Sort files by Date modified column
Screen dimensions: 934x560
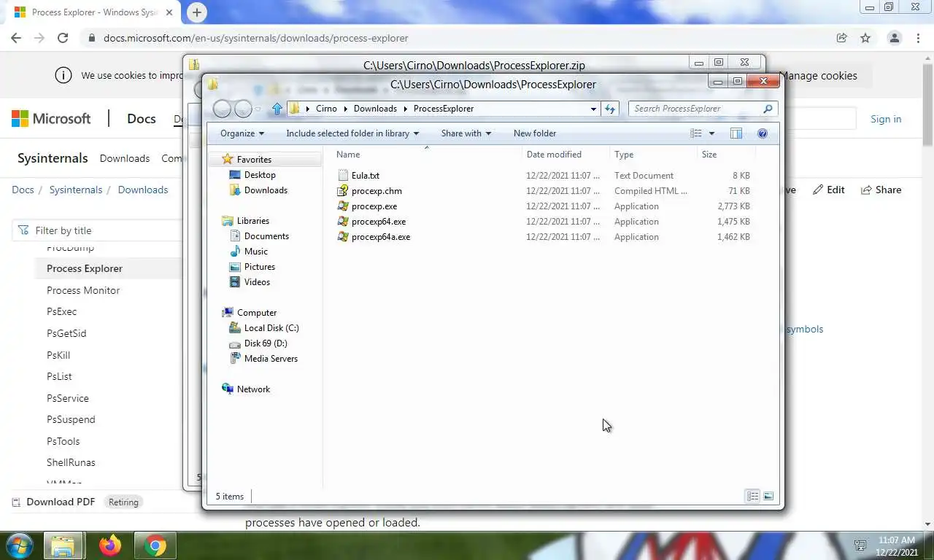(x=566, y=155)
